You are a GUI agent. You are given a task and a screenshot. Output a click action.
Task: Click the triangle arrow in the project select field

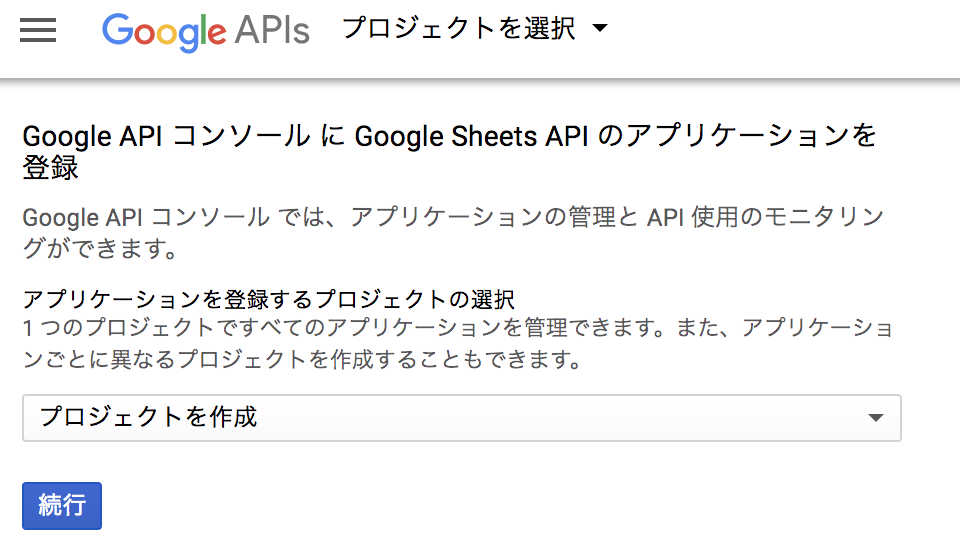[x=876, y=418]
